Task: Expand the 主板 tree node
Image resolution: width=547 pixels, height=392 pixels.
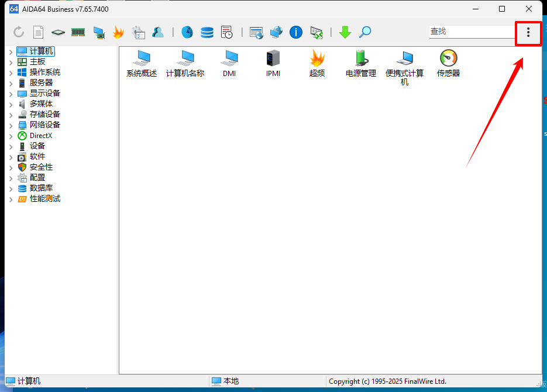Action: (x=11, y=63)
